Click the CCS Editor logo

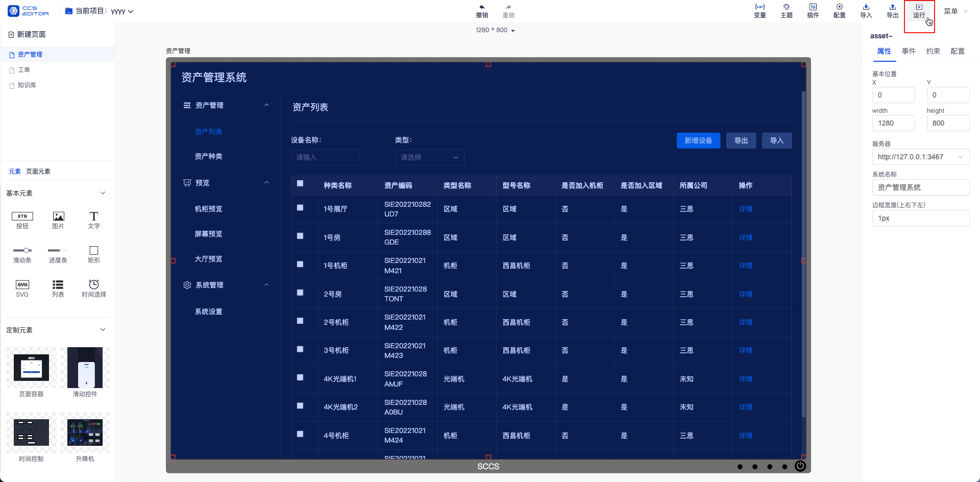coord(29,11)
